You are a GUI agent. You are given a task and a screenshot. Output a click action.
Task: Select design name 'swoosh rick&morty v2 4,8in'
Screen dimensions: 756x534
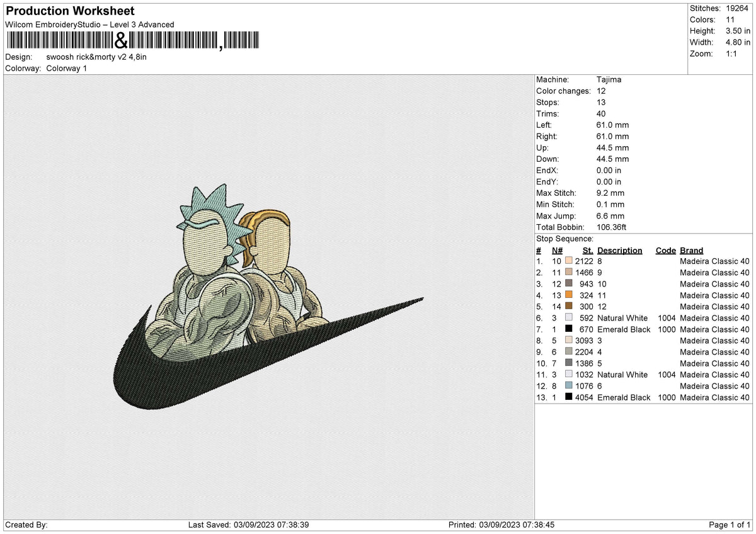96,57
